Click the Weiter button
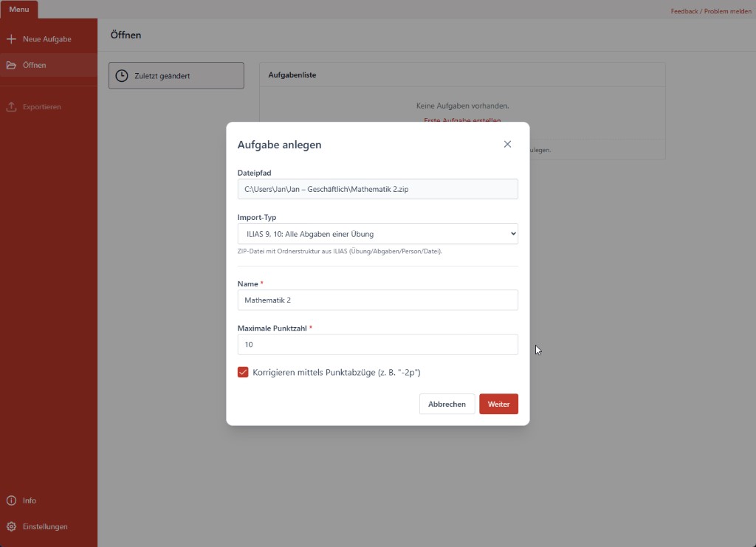 (498, 404)
